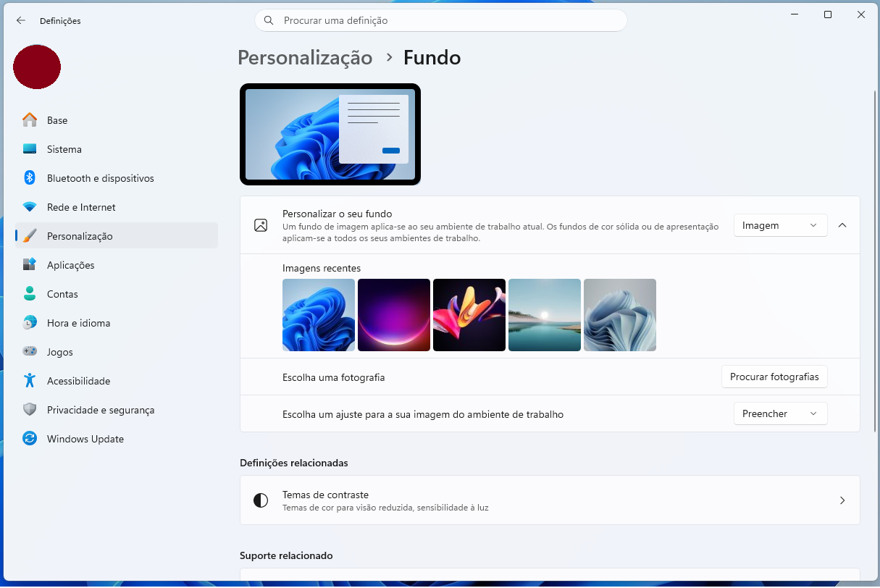The height and width of the screenshot is (588, 880).
Task: Click the Definições relacionadas heading
Action: point(294,463)
